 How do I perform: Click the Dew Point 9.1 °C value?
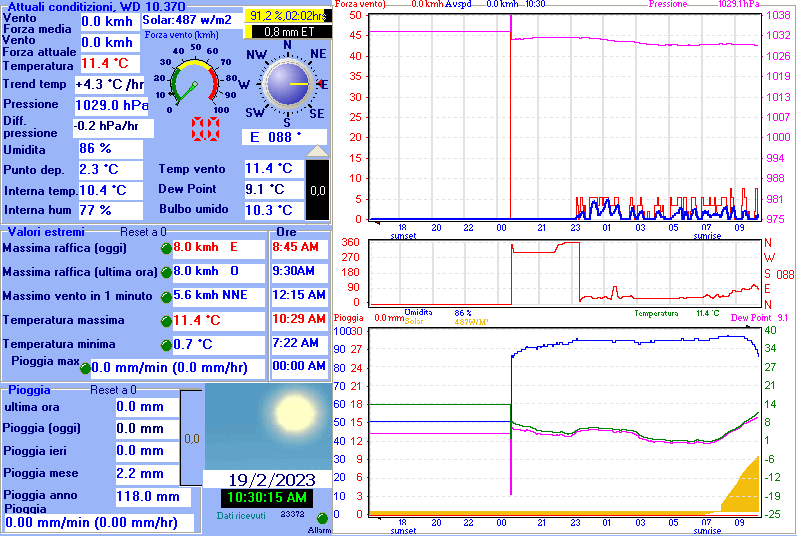pos(274,189)
